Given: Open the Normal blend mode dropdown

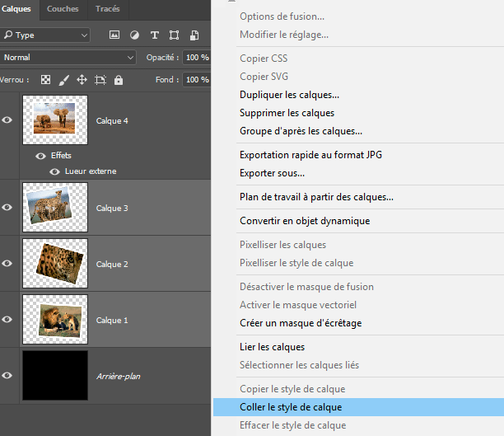Looking at the screenshot, I should 68,58.
